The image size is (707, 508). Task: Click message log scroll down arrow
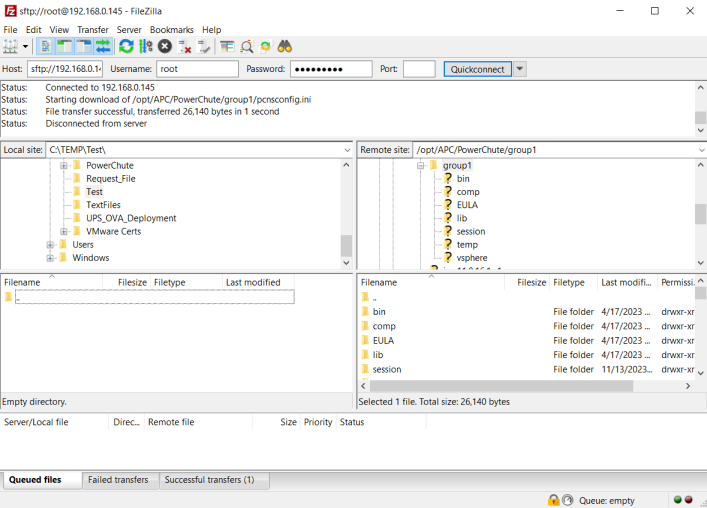pyautogui.click(x=700, y=130)
